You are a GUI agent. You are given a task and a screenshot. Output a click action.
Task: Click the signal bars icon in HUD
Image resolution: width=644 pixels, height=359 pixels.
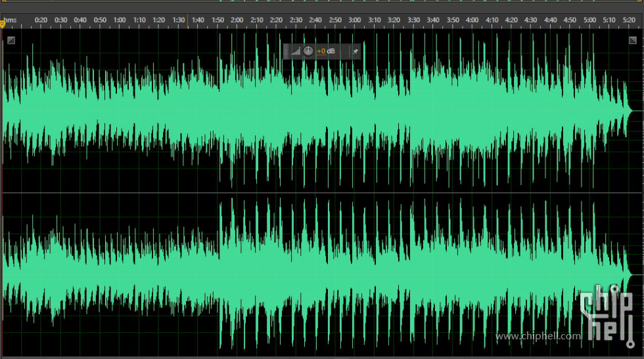pos(295,51)
